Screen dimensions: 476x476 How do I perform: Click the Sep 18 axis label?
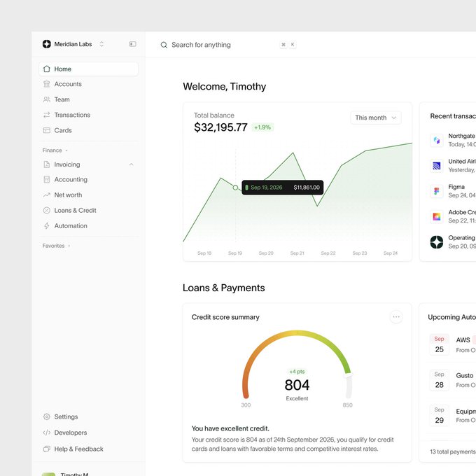click(204, 253)
